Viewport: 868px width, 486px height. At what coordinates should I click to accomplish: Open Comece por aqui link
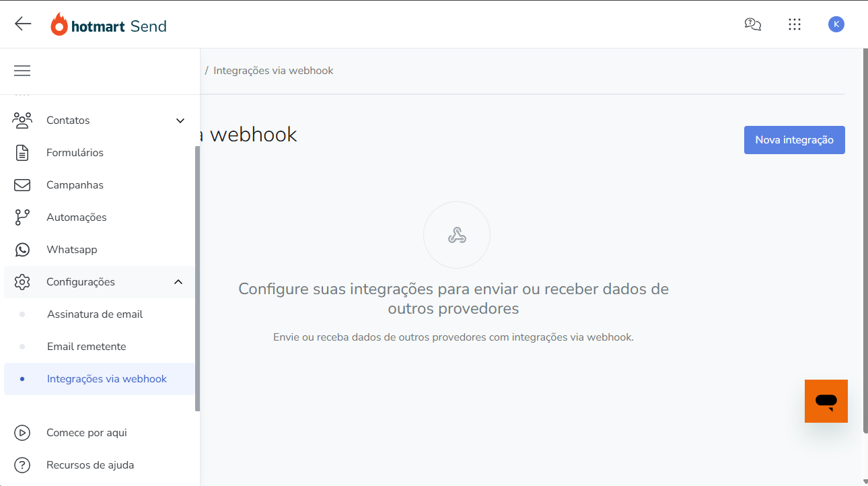pyautogui.click(x=100, y=433)
